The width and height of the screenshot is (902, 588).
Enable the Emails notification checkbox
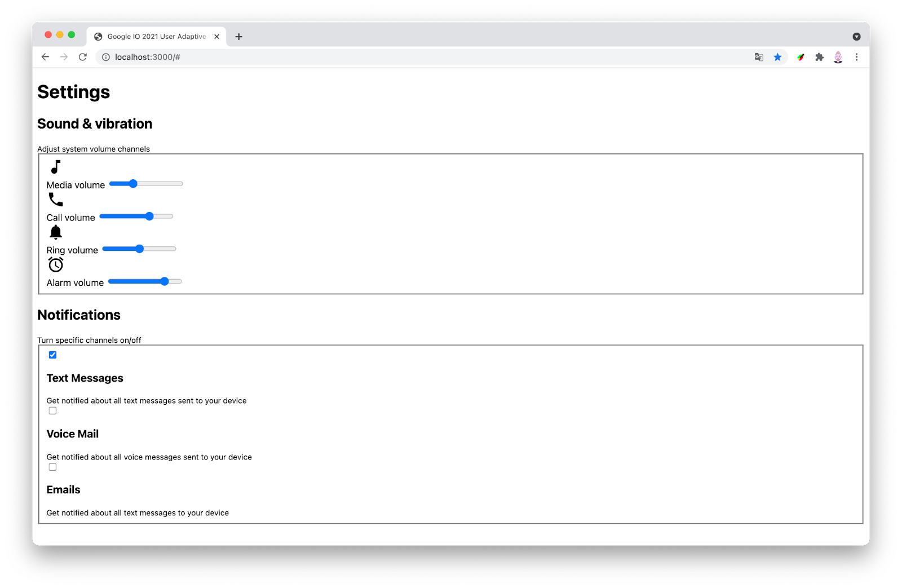tap(52, 467)
